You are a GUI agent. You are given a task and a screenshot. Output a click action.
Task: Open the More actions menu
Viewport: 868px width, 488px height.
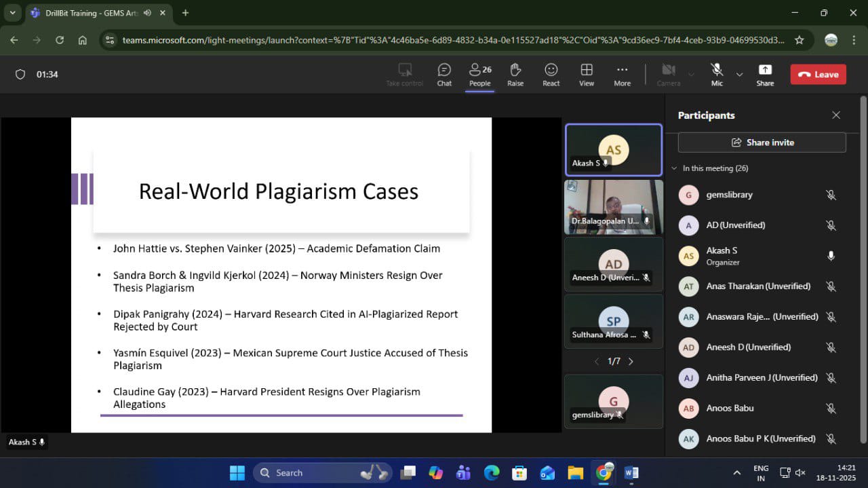tap(622, 74)
